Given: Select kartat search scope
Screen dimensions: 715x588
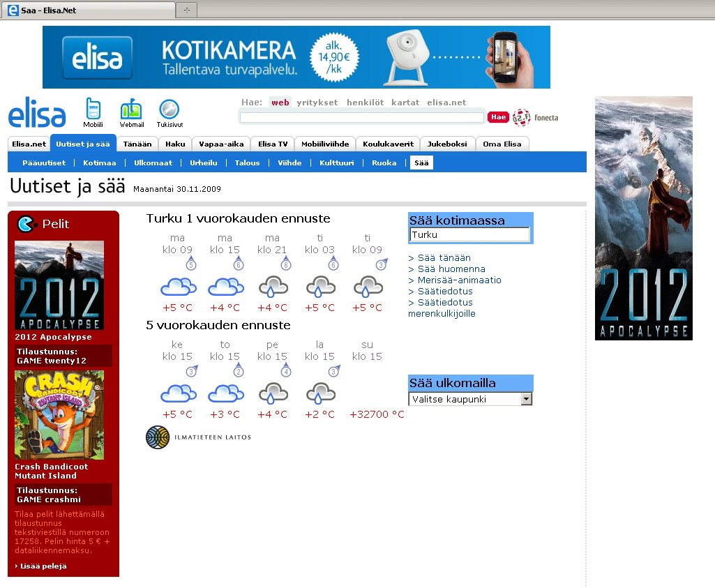Looking at the screenshot, I should (405, 103).
